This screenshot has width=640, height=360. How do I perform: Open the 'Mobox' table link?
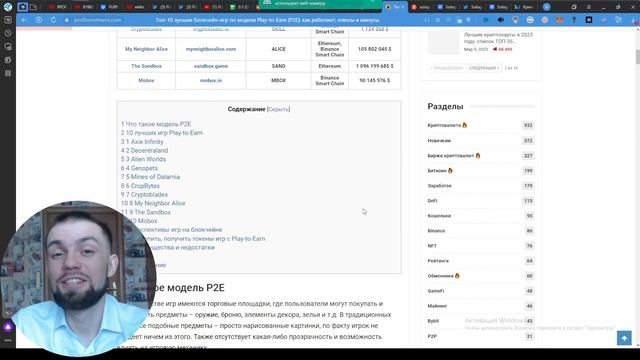click(146, 80)
